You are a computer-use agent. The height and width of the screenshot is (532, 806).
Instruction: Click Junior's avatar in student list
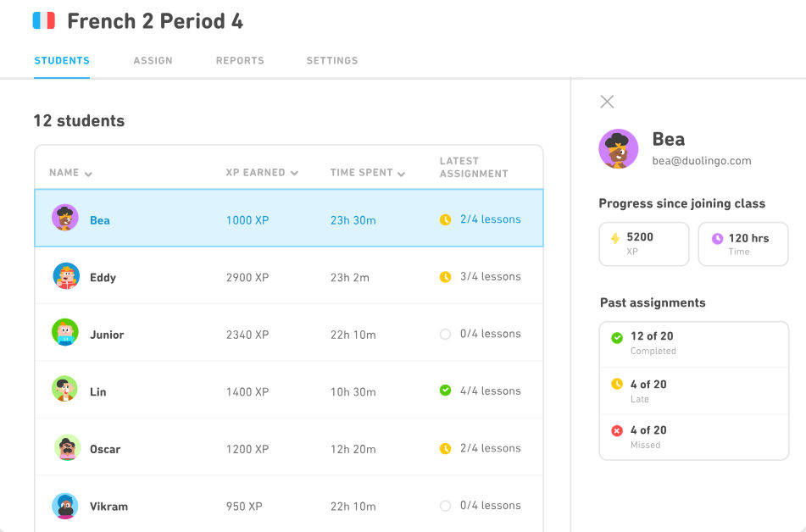click(65, 333)
